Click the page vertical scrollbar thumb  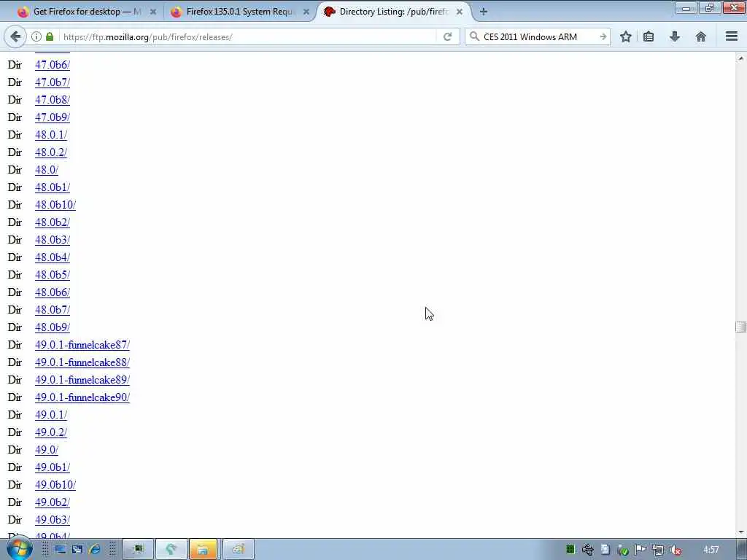(x=740, y=327)
